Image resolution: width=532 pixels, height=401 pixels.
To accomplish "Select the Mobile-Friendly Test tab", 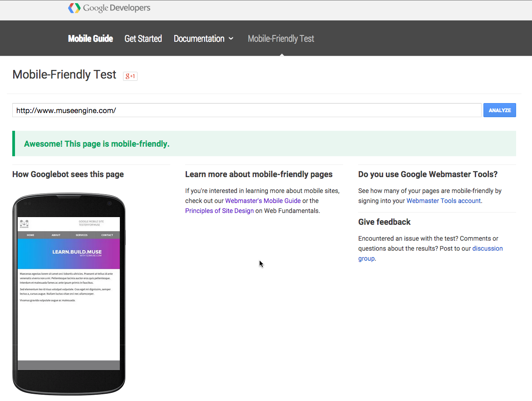I will [x=281, y=39].
